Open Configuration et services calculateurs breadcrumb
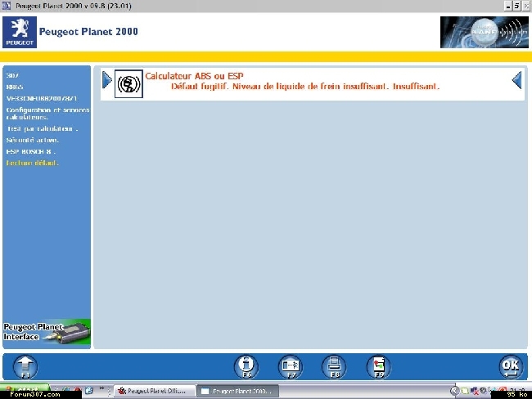This screenshot has height=399, width=532. tap(47, 114)
